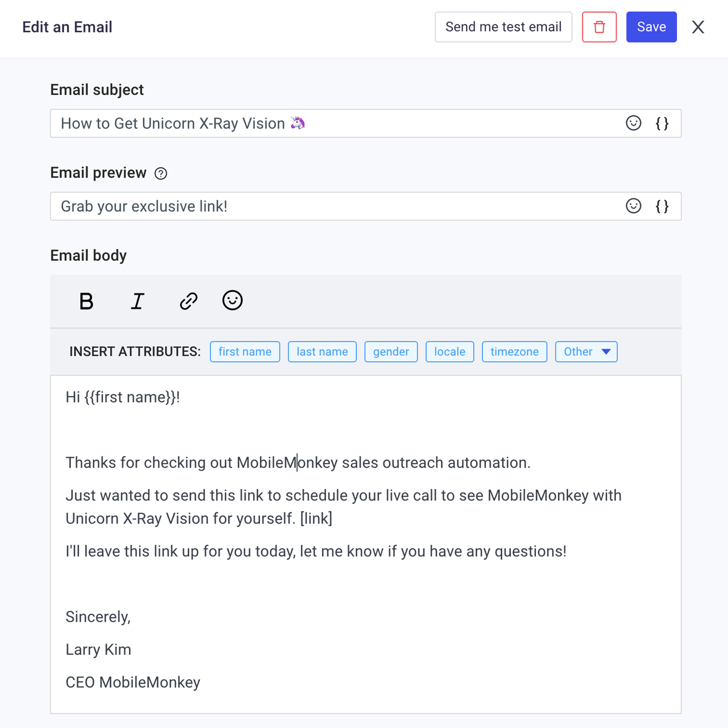Click the Bold formatting icon
The image size is (728, 728).
[x=86, y=301]
